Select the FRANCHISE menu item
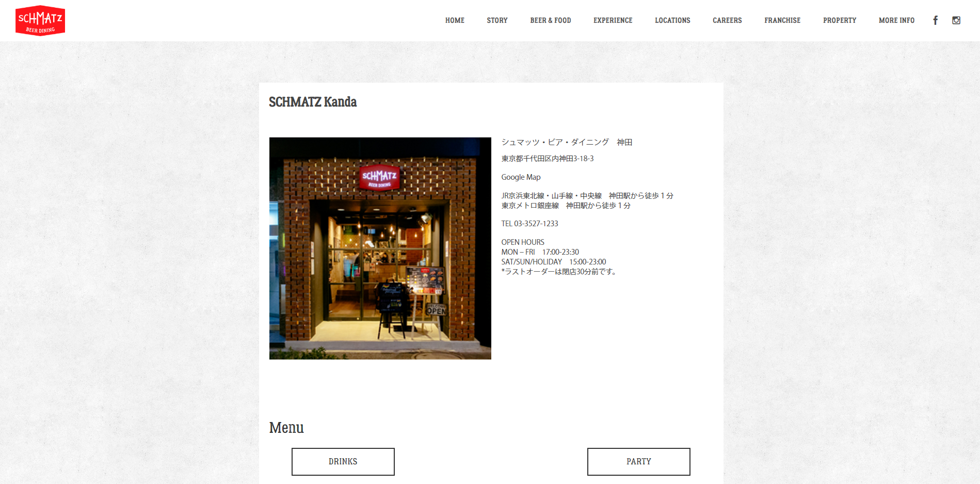980x484 pixels. (782, 20)
